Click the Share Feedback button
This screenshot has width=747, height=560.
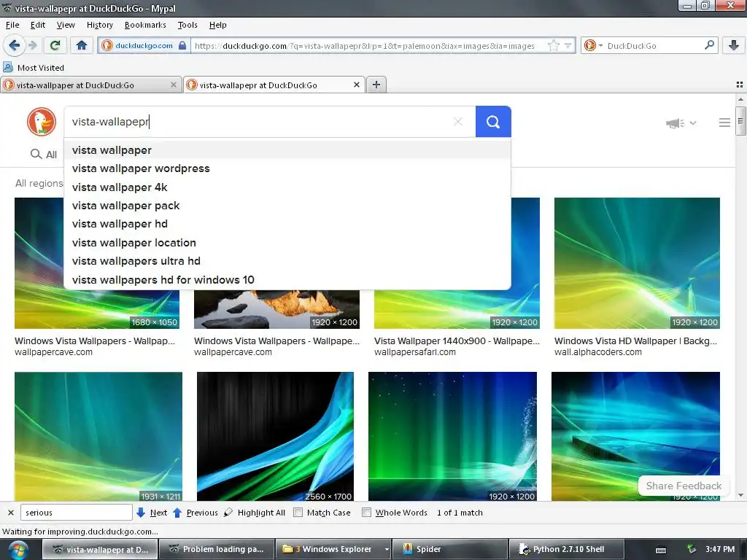coord(684,486)
